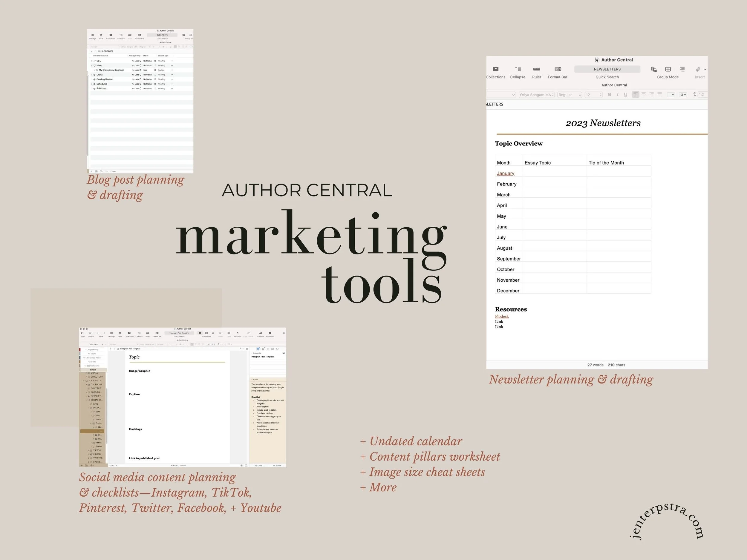Open Settings gear in the Instagram template window
747x560 pixels.
coord(112,333)
